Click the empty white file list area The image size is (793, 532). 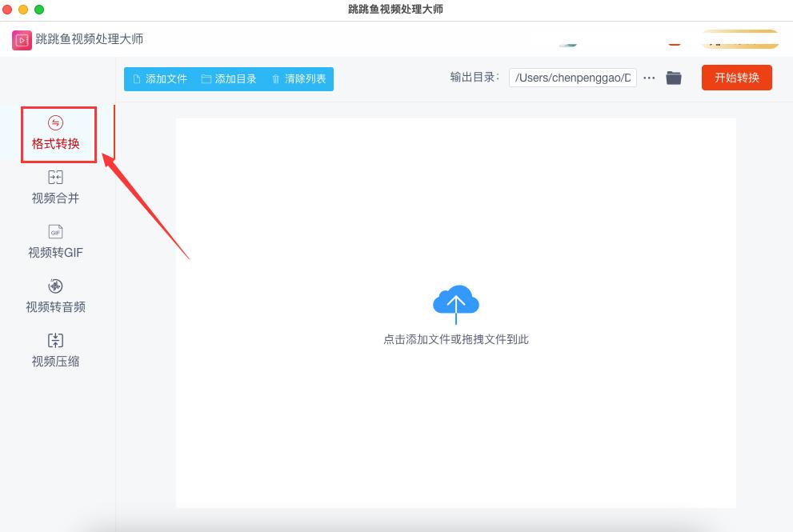[x=455, y=440]
